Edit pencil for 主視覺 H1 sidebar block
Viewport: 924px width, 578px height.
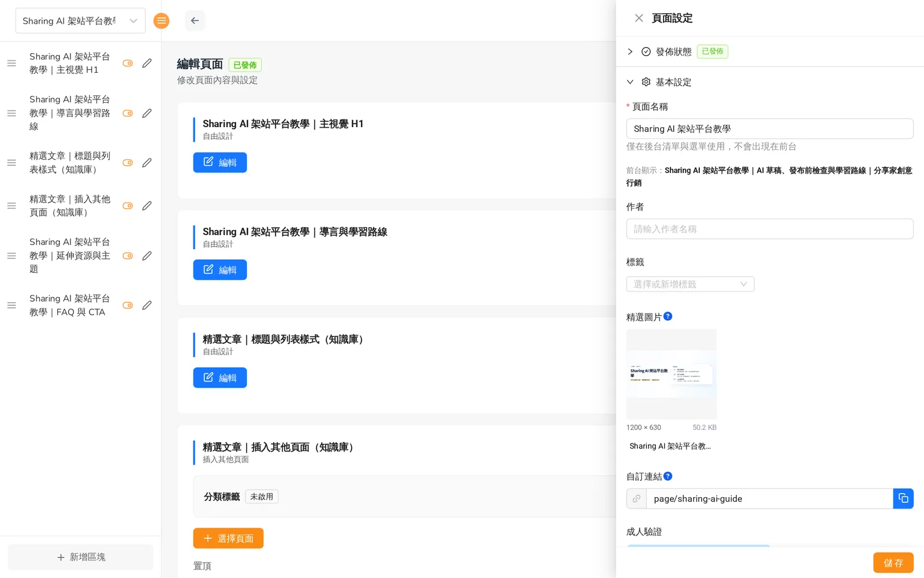[147, 63]
